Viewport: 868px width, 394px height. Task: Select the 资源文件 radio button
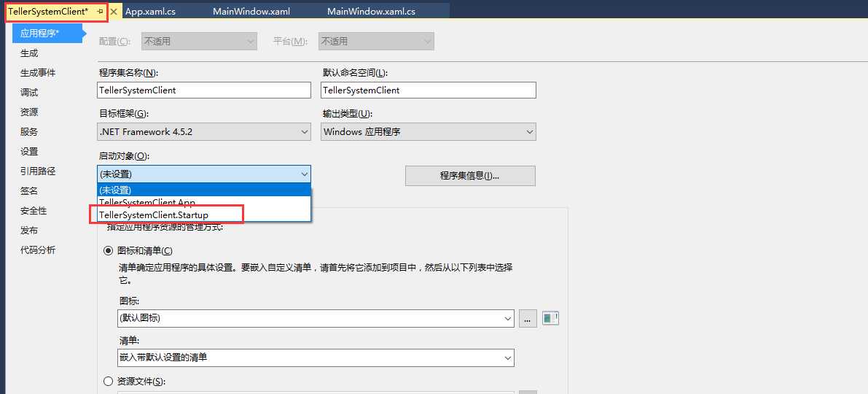[109, 382]
